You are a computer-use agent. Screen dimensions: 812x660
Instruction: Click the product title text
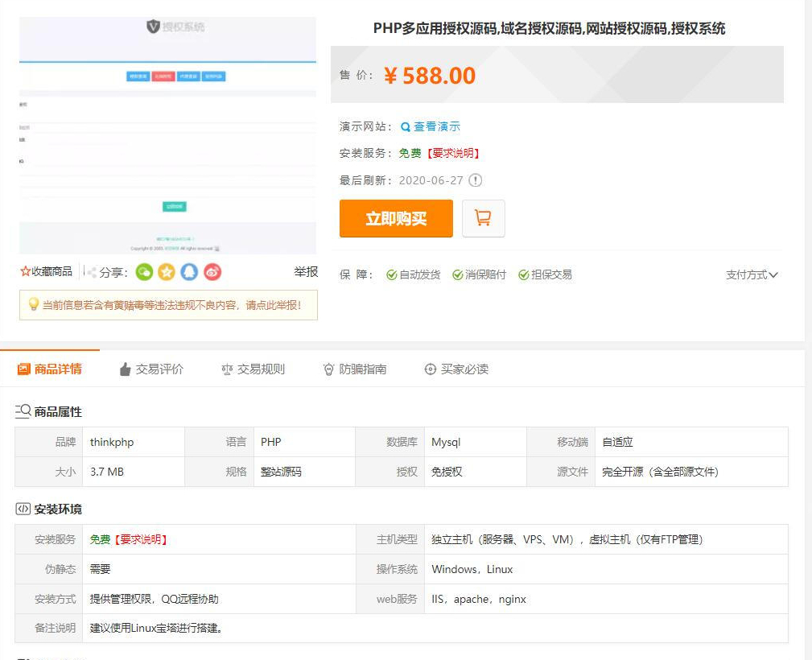click(549, 28)
